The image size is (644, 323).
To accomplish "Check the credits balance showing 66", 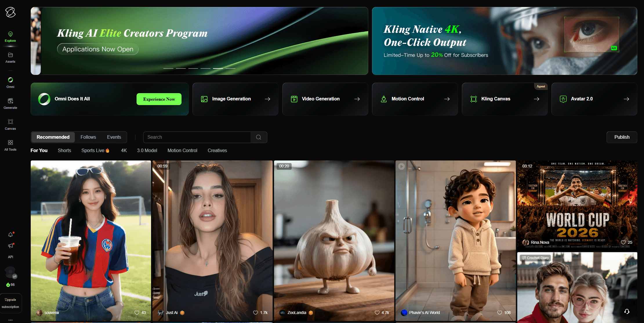I will coord(10,285).
